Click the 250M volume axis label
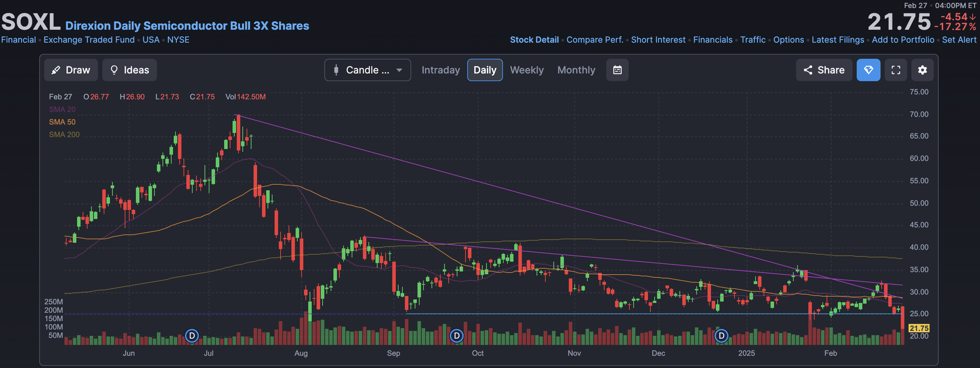980x368 pixels. [54, 302]
